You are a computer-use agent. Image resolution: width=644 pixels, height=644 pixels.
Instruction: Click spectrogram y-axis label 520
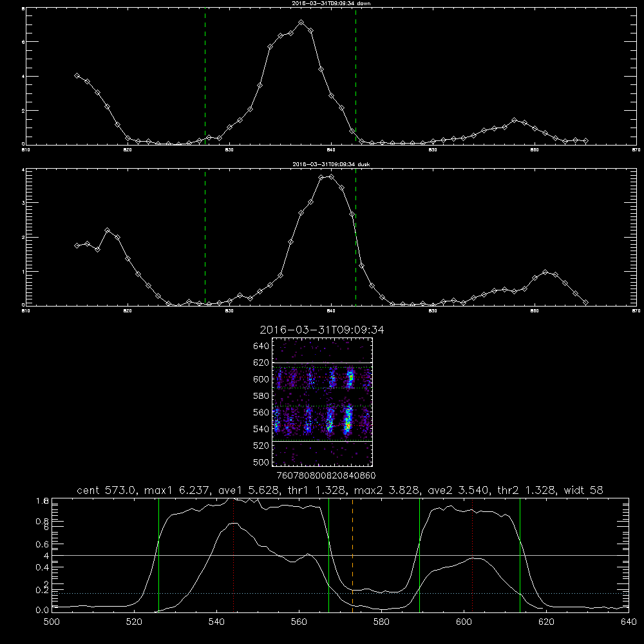[x=261, y=446]
